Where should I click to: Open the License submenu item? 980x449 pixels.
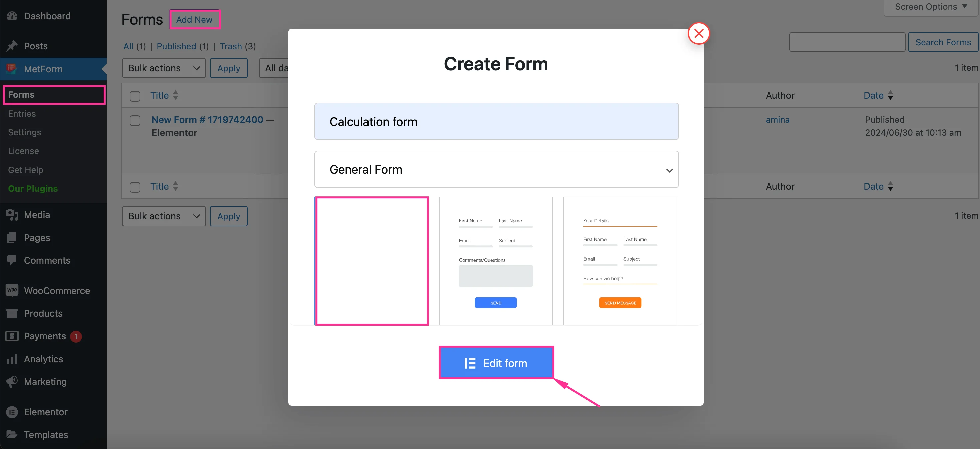tap(23, 151)
